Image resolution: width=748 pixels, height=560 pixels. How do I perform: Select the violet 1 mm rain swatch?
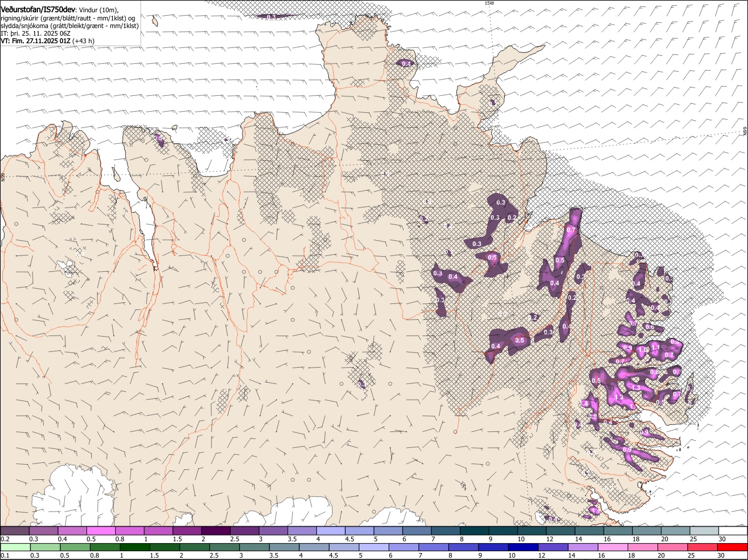tap(158, 530)
